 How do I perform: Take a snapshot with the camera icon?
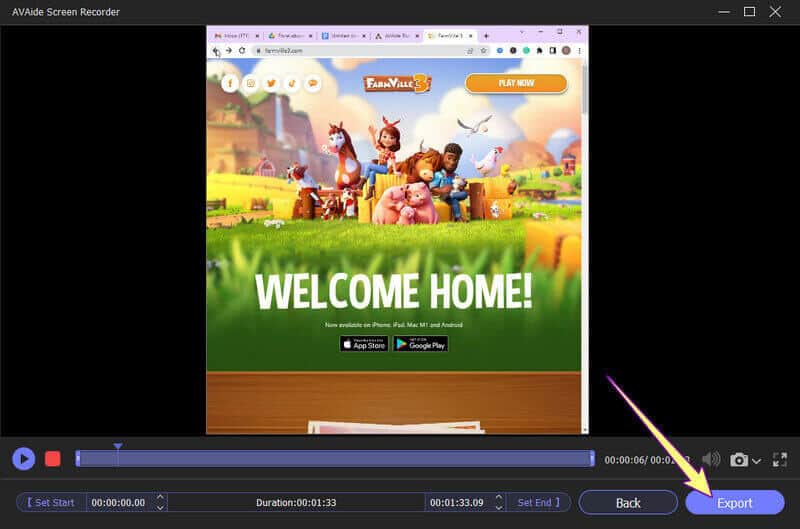pos(738,460)
